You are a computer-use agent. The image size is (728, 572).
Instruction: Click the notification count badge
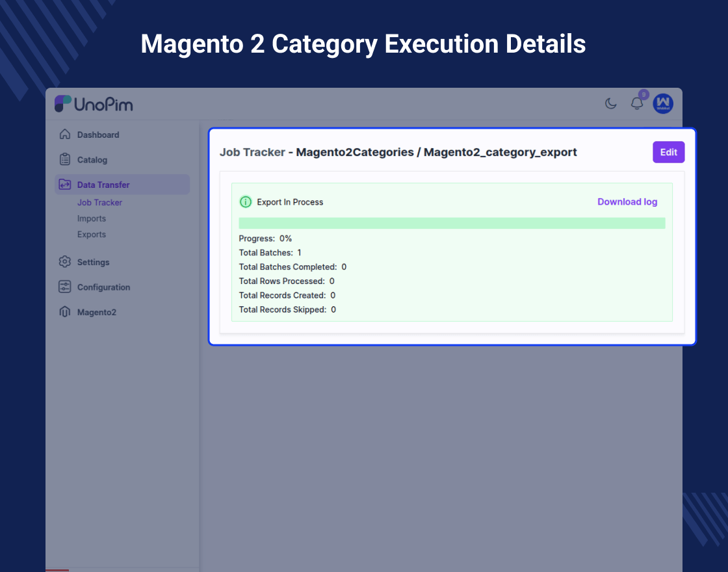pos(643,95)
